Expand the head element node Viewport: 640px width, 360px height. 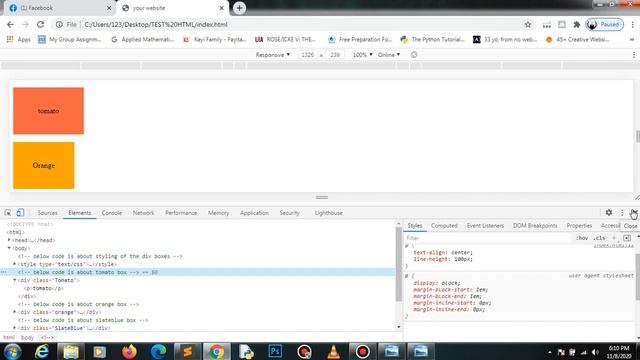pyautogui.click(x=9, y=240)
